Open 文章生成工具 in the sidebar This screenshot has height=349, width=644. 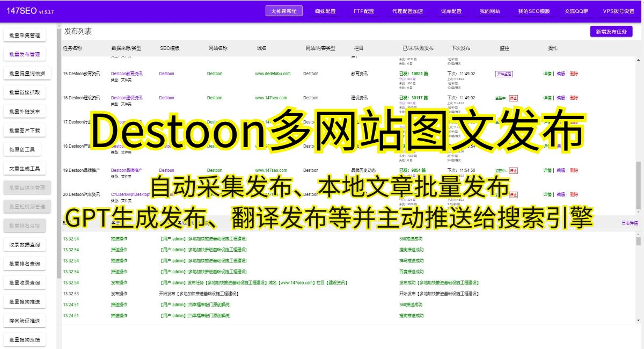tap(25, 169)
